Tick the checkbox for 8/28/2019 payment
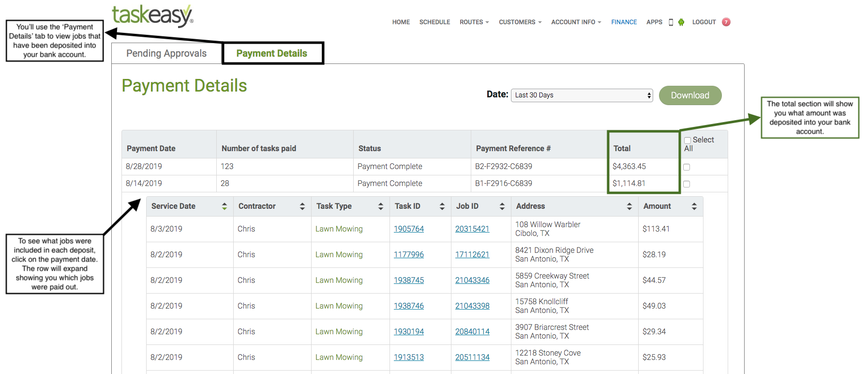The height and width of the screenshot is (374, 868). click(x=687, y=167)
